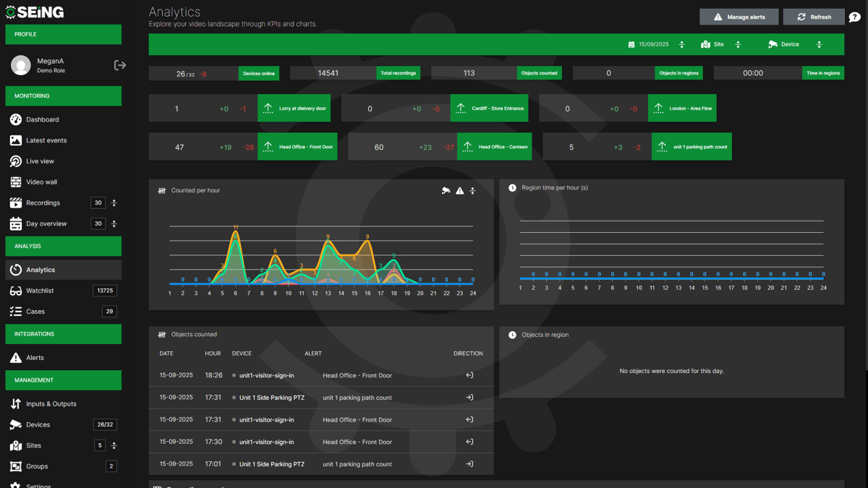The height and width of the screenshot is (488, 868).
Task: Click the warning alert icon on Counted per hour chart
Action: 459,190
